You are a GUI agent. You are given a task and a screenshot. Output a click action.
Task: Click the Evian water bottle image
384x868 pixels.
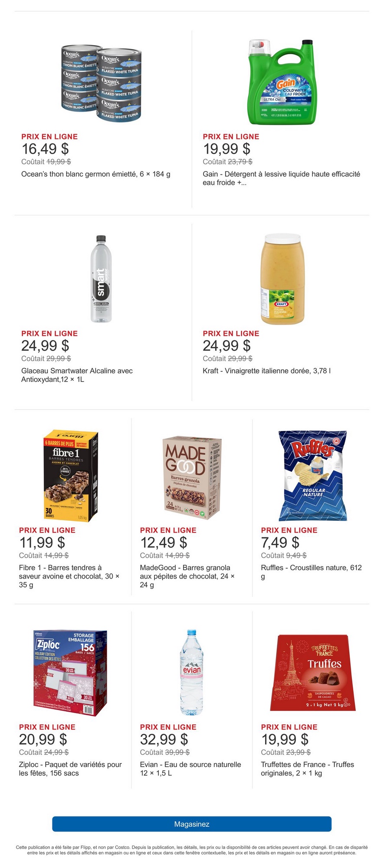click(x=192, y=672)
